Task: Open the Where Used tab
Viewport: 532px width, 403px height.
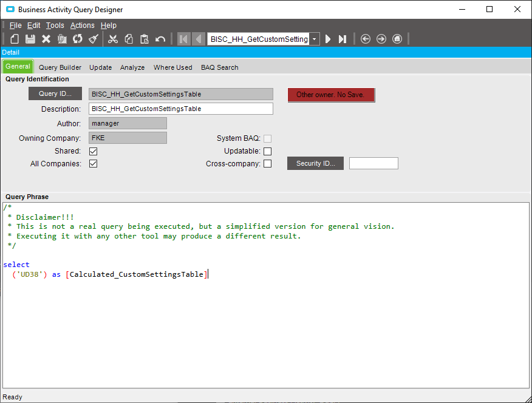Action: tap(172, 67)
